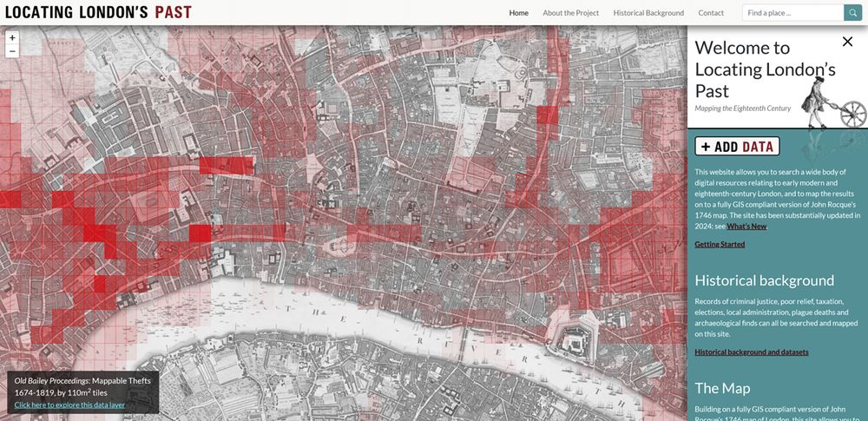
Task: Click the Locating London's Past site logo
Action: pyautogui.click(x=99, y=11)
